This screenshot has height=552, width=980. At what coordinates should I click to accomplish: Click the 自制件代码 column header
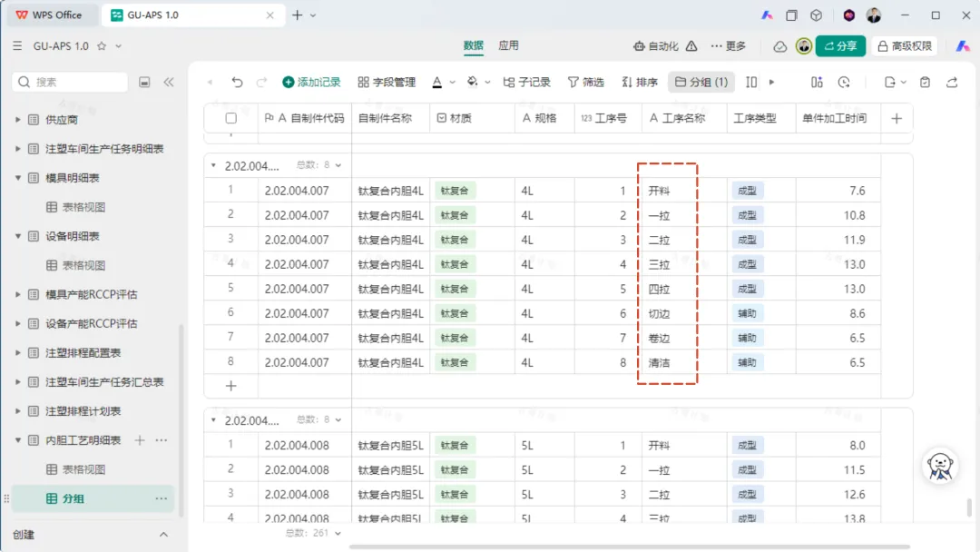pos(305,118)
